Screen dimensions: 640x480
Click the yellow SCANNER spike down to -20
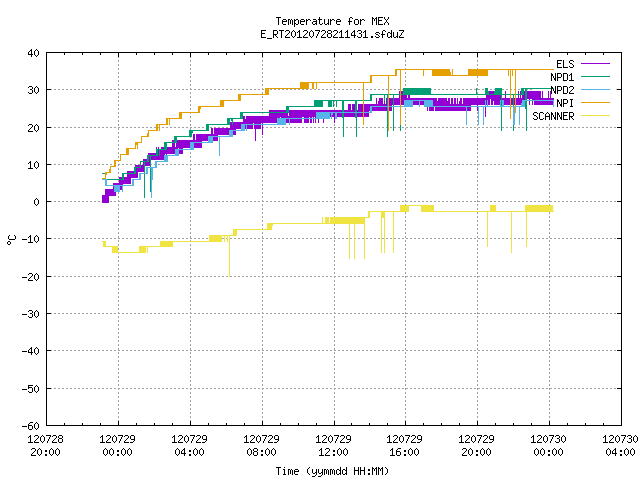[x=229, y=257]
